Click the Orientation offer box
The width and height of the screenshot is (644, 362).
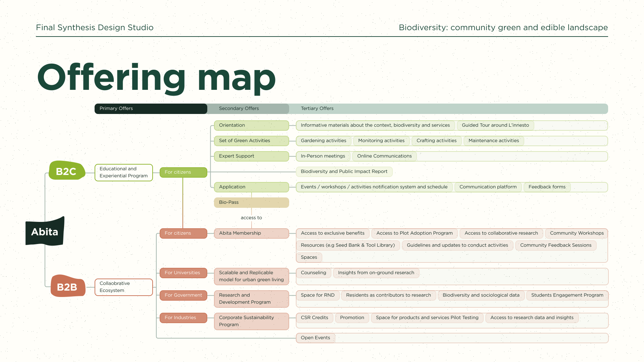(x=252, y=125)
